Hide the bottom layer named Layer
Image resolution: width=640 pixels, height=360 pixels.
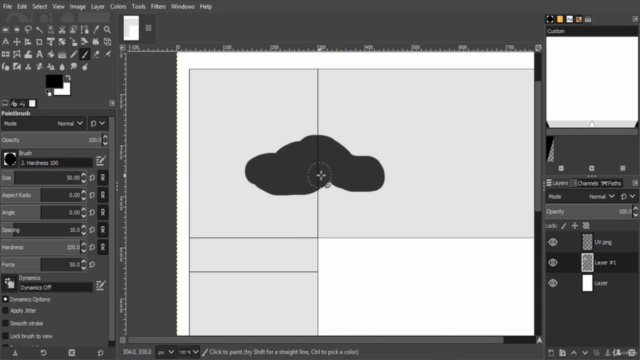click(553, 283)
